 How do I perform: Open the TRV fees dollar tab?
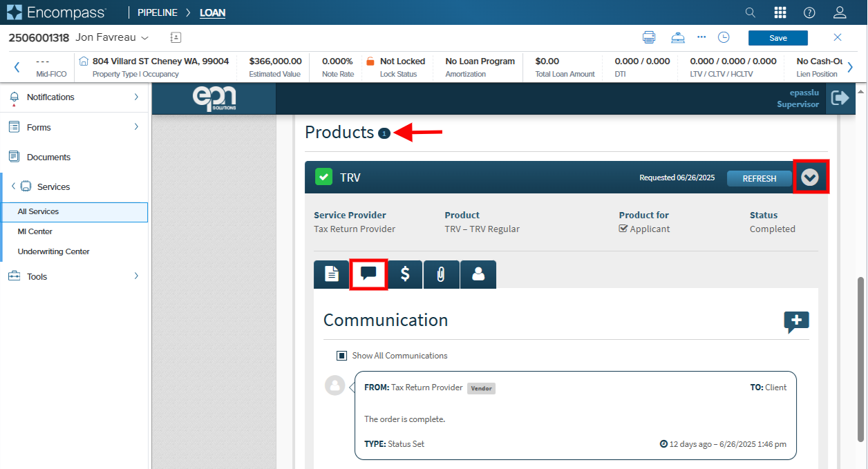coord(405,274)
